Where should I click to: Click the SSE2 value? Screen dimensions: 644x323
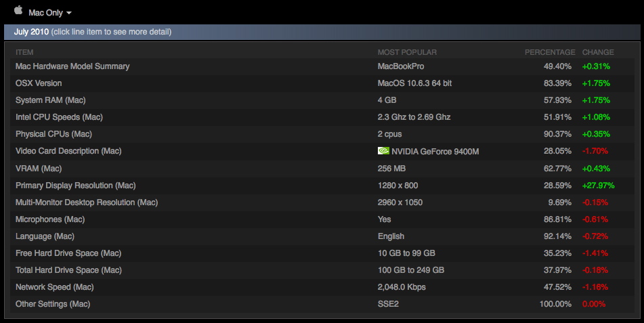[388, 304]
